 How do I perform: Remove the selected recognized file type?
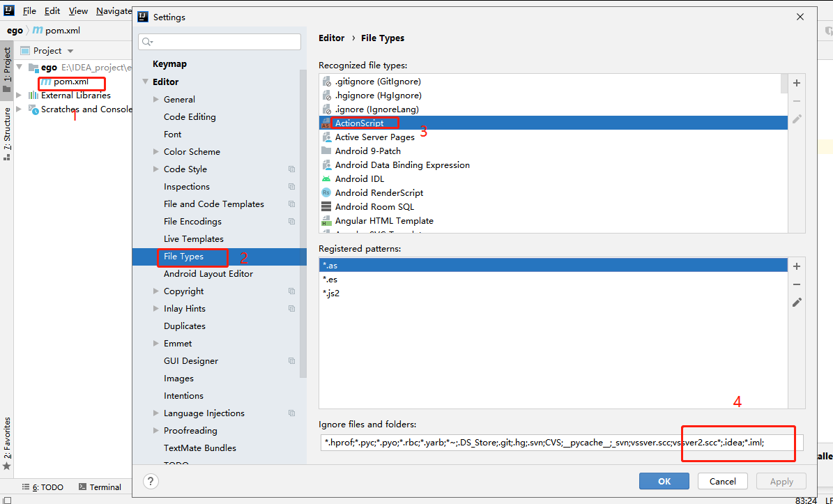tap(796, 101)
